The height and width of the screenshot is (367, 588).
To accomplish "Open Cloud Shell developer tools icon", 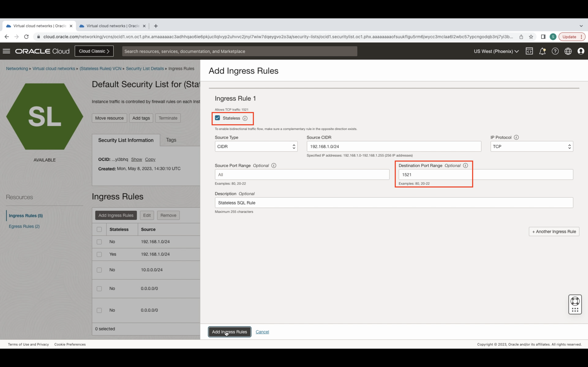I will point(529,51).
